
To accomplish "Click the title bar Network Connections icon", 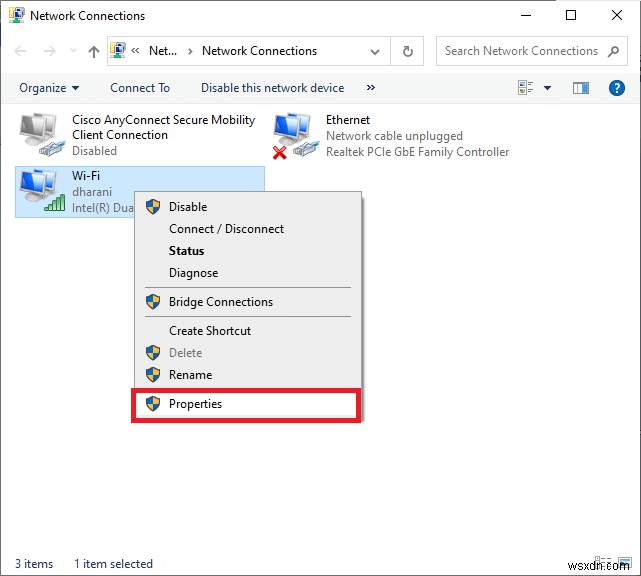I will pos(16,15).
